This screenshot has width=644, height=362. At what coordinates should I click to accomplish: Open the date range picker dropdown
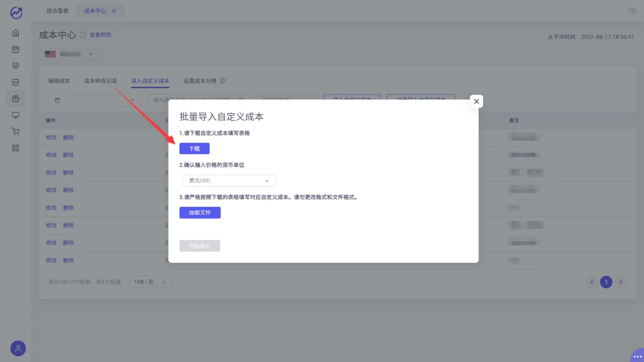click(94, 100)
